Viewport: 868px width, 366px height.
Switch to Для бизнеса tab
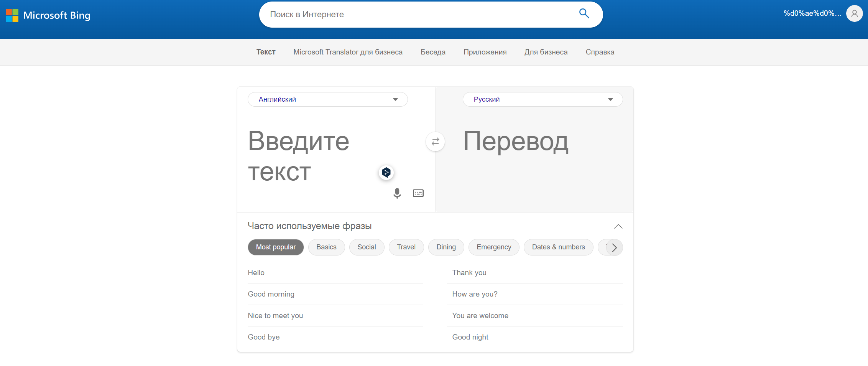click(x=546, y=52)
